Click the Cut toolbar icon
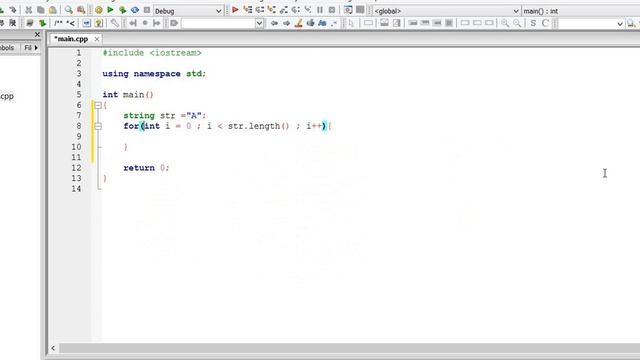This screenshot has height=360, width=640. 29,10
